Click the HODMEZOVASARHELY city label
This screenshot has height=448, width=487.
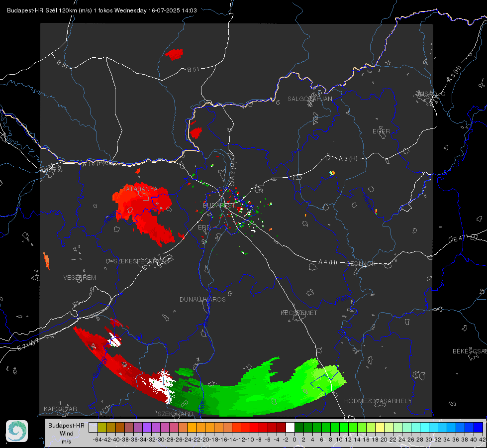coord(378,401)
